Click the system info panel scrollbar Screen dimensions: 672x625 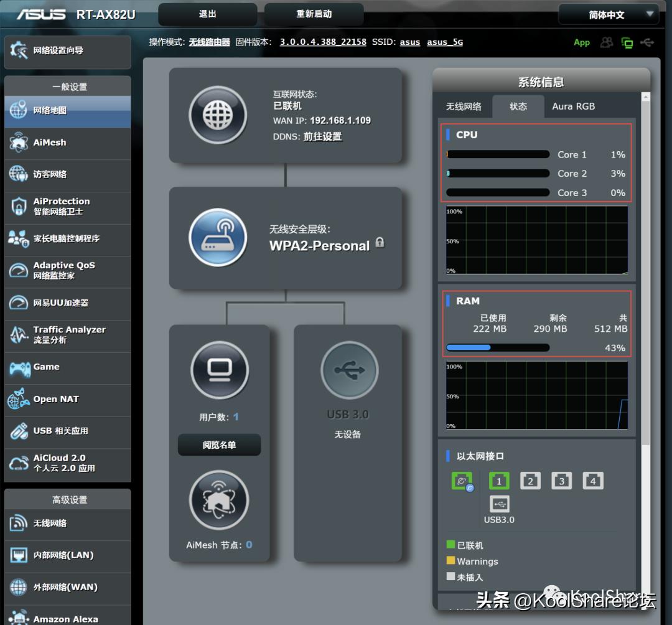tap(645, 268)
